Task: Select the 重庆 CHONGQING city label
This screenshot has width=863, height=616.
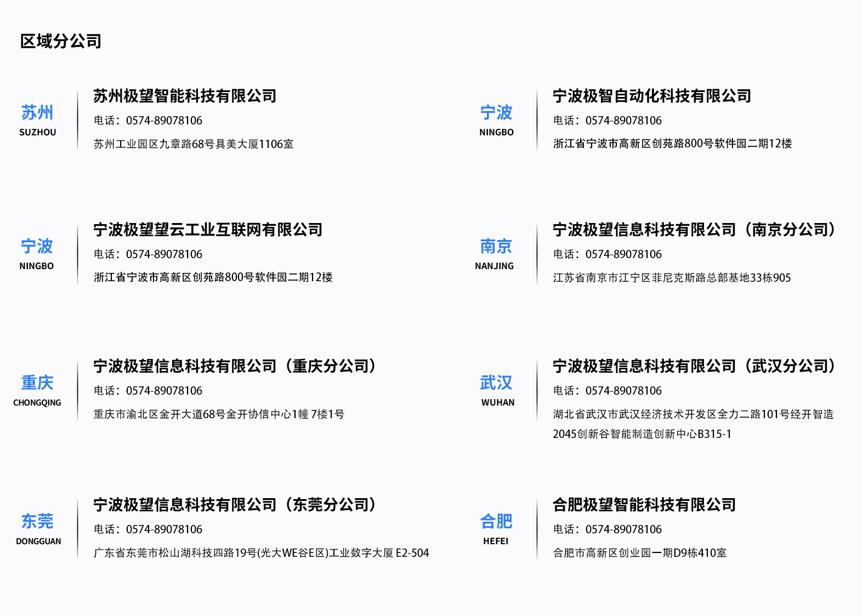Action: tap(37, 390)
